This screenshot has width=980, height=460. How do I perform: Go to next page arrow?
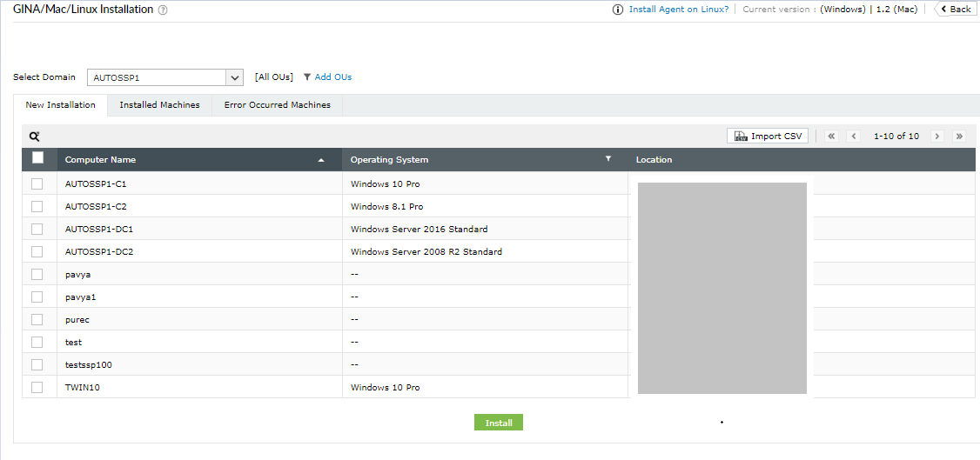coord(936,136)
